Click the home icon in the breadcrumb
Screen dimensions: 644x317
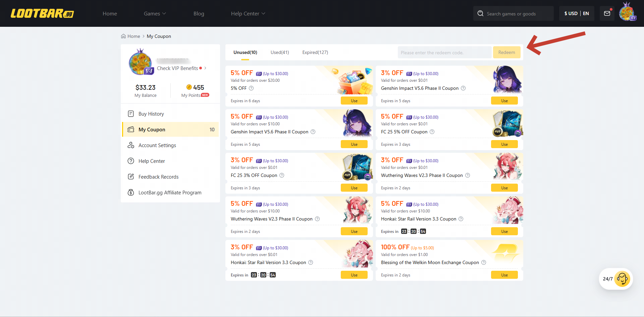tap(124, 36)
